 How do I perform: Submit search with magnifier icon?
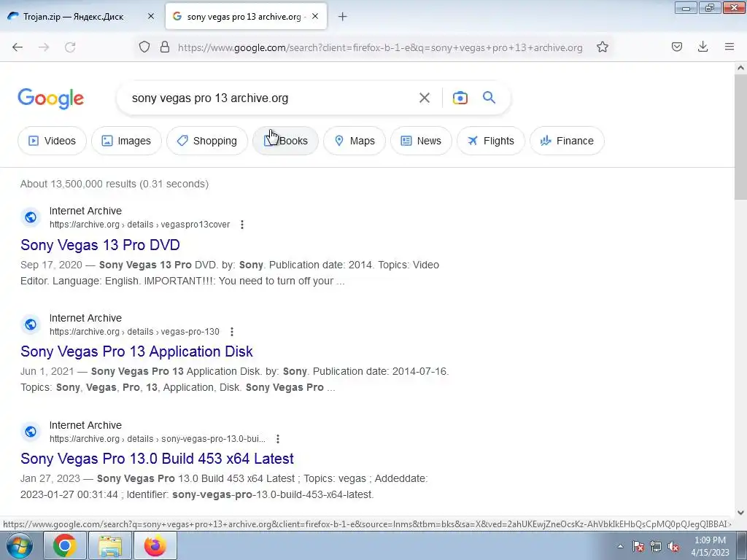click(x=489, y=98)
